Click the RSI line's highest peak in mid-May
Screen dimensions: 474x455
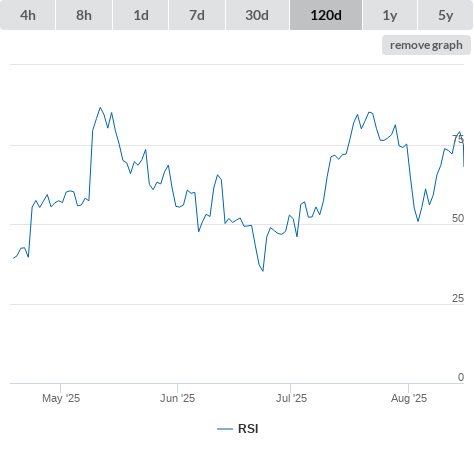tap(100, 108)
